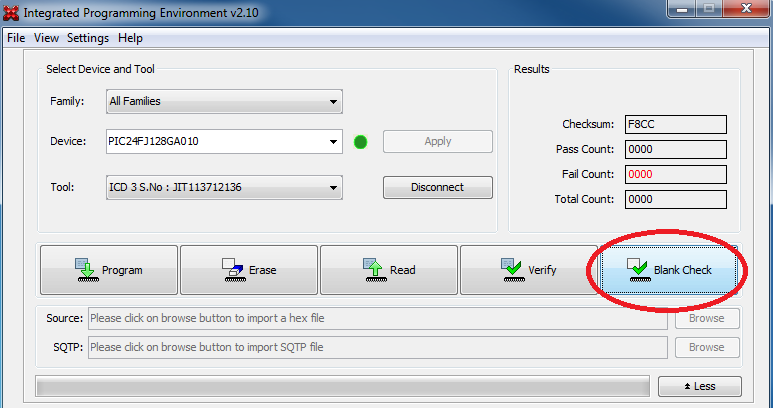Image resolution: width=773 pixels, height=408 pixels.
Task: Click the Read device icon
Action: coord(371,270)
